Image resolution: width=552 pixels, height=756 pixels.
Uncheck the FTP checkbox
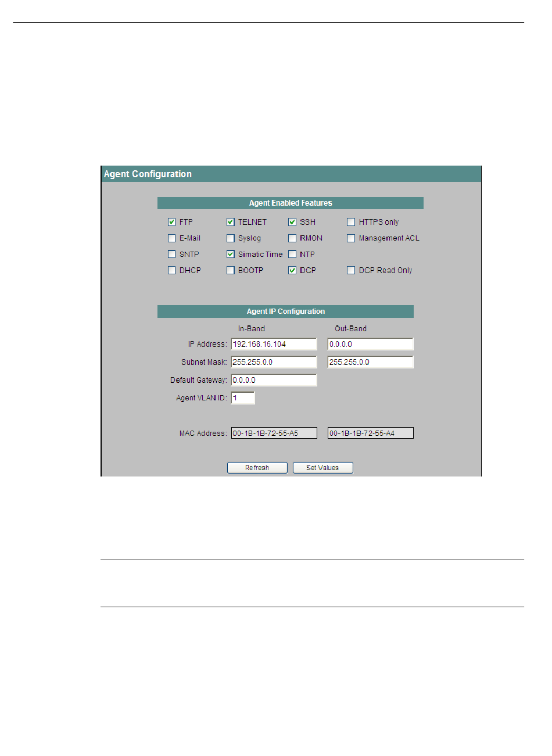click(x=172, y=222)
